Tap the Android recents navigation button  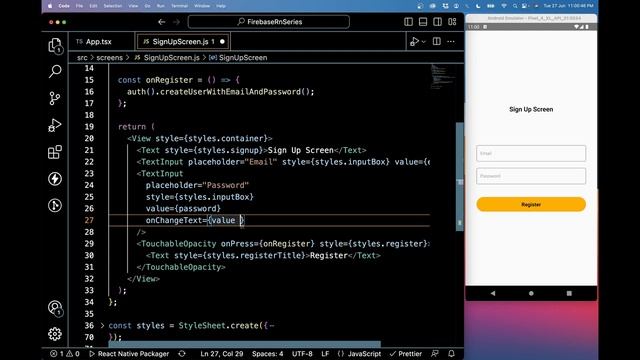(569, 293)
